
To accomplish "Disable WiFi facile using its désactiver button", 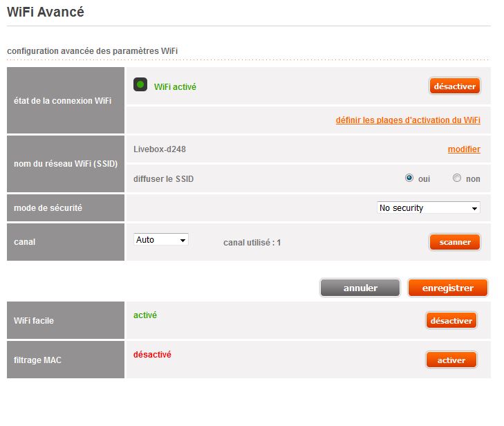I will (x=451, y=321).
